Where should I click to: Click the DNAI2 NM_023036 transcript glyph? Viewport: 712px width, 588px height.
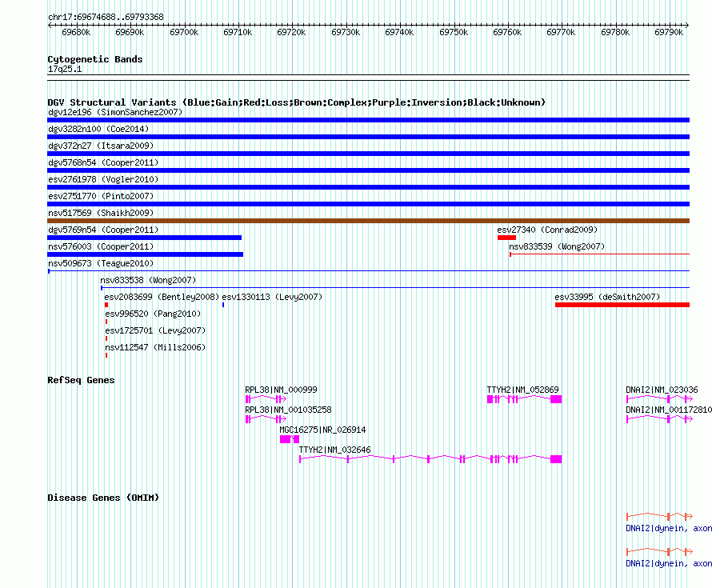pos(659,399)
